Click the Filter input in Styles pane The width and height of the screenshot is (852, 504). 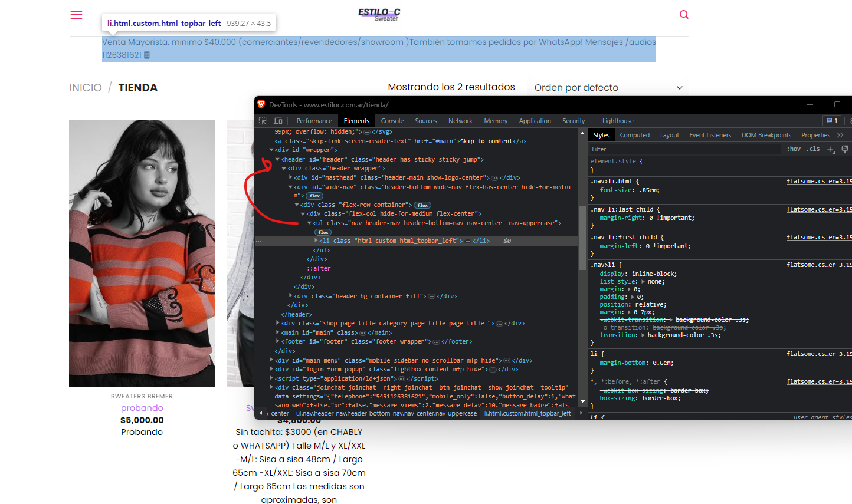684,149
